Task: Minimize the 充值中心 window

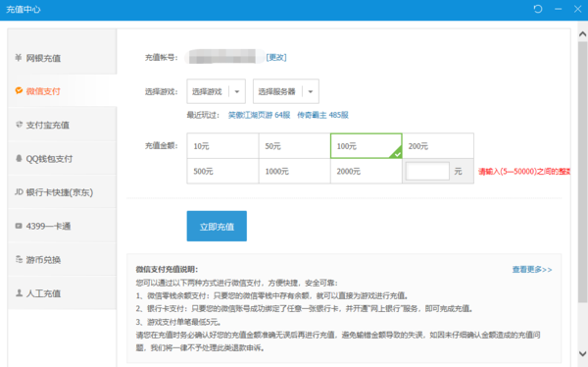Action: click(x=559, y=9)
